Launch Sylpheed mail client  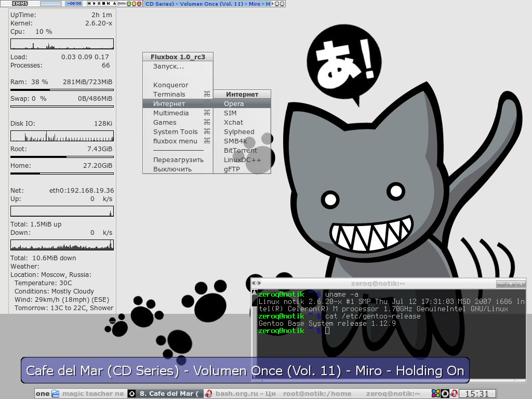coord(242,131)
